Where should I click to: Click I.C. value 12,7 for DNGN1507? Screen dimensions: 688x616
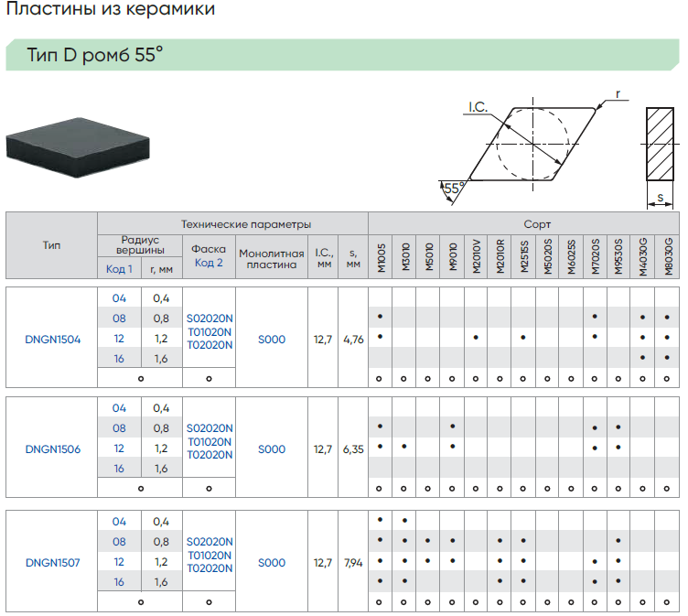pyautogui.click(x=323, y=562)
